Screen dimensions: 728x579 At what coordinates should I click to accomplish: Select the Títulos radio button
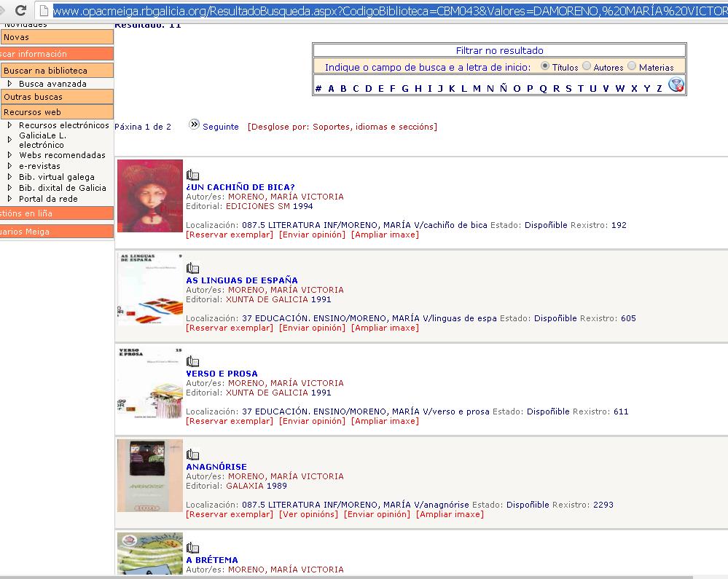click(545, 66)
